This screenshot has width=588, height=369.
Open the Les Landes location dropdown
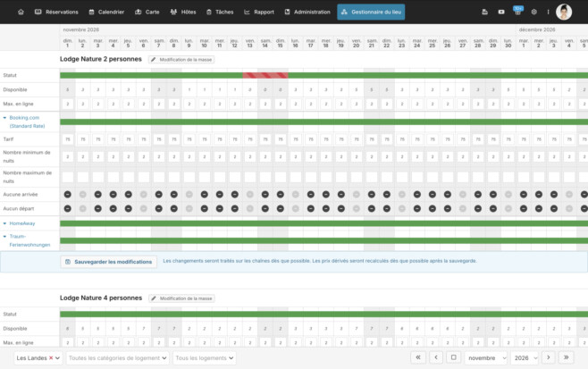[38, 358]
